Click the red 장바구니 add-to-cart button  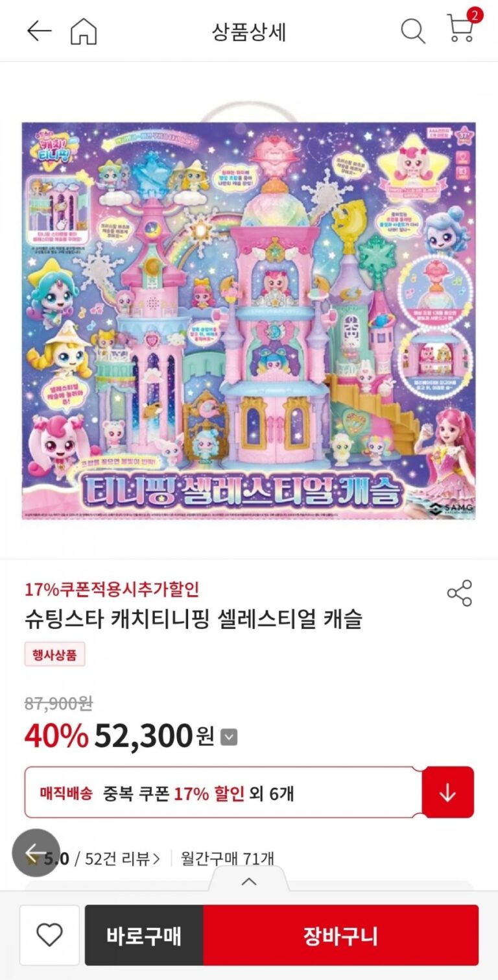pyautogui.click(x=341, y=935)
